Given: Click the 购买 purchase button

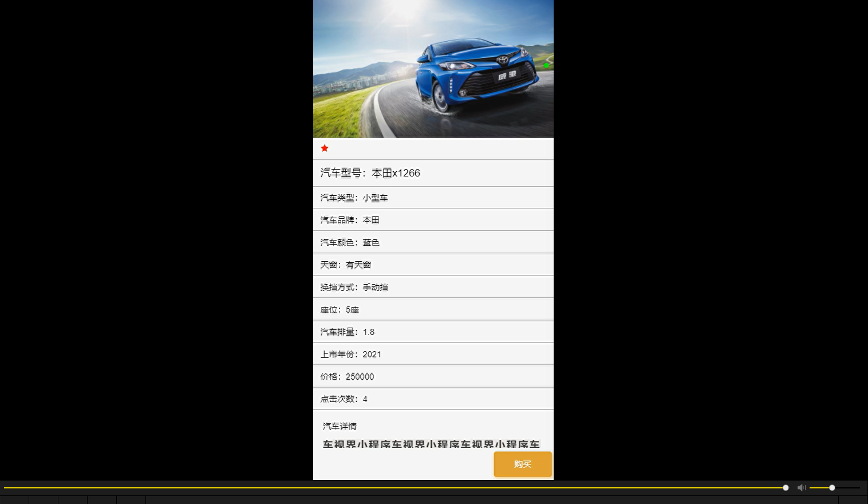Looking at the screenshot, I should [x=522, y=464].
